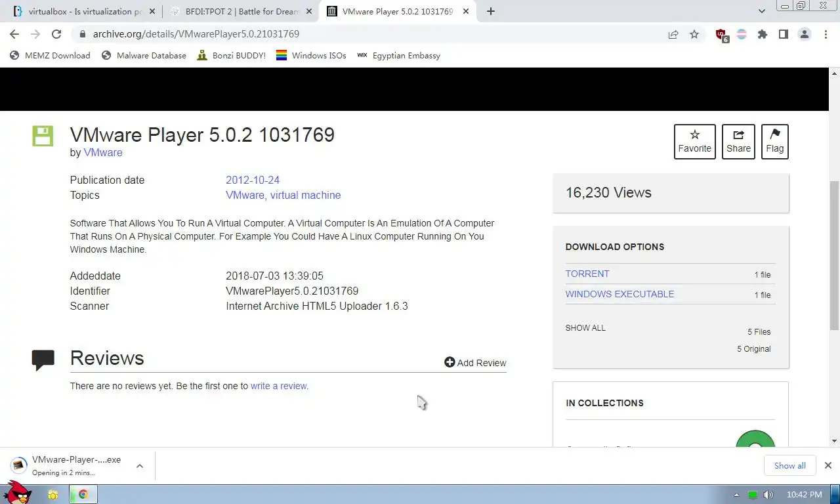Screen dimensions: 840x504
Task: Close the BFDI:TPOT 2 tab
Action: (x=309, y=11)
